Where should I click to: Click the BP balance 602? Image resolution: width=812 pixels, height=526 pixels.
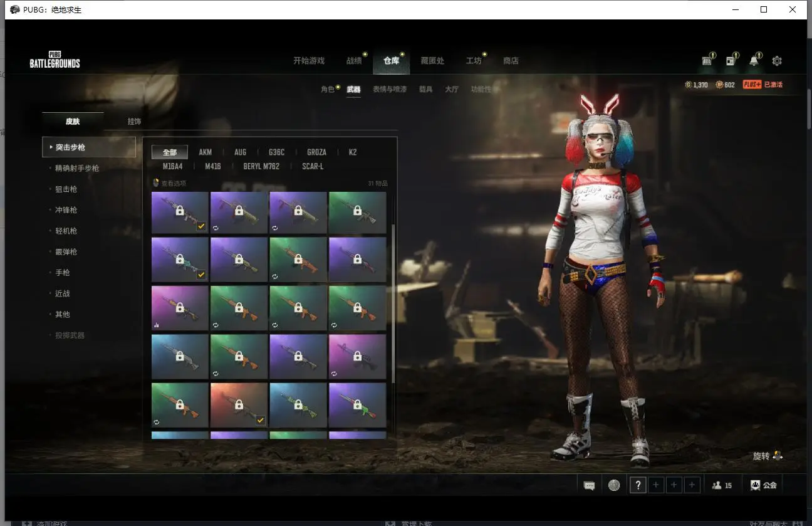click(726, 85)
